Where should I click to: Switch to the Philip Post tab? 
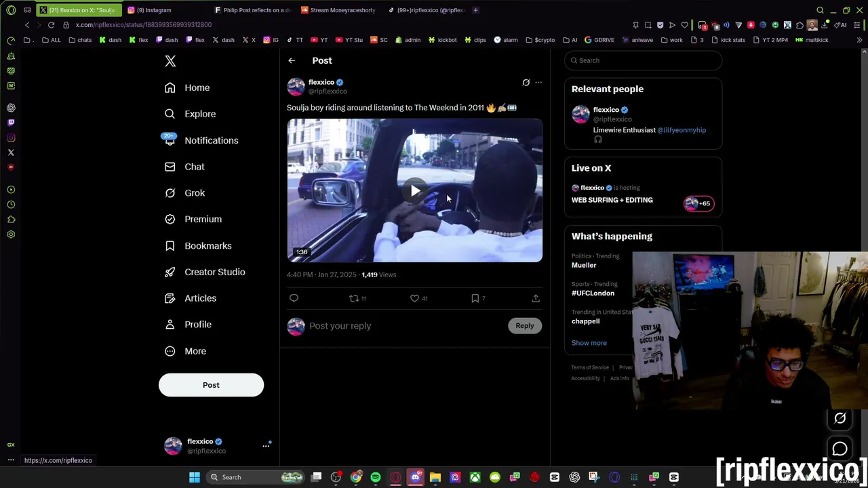[252, 10]
